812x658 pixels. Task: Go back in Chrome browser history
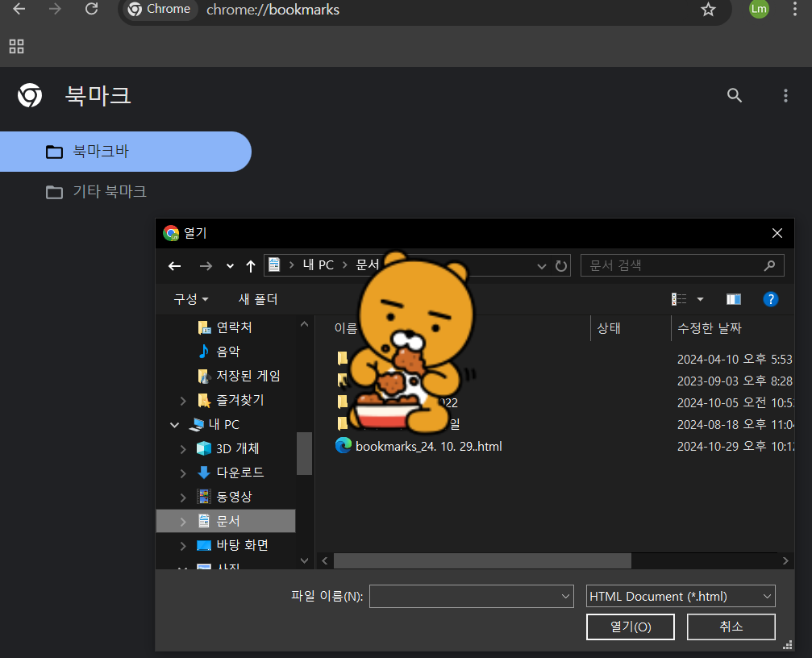tap(19, 9)
